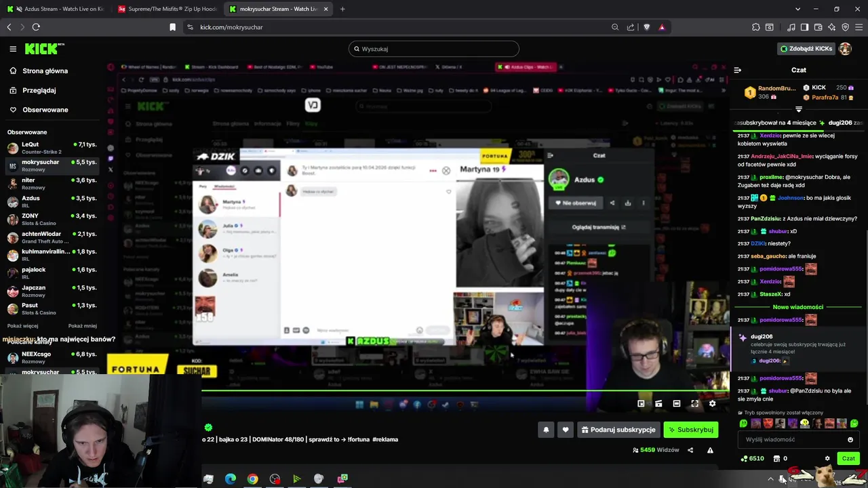Share page from address bar
Viewport: 868px width, 488px height.
pos(631,27)
